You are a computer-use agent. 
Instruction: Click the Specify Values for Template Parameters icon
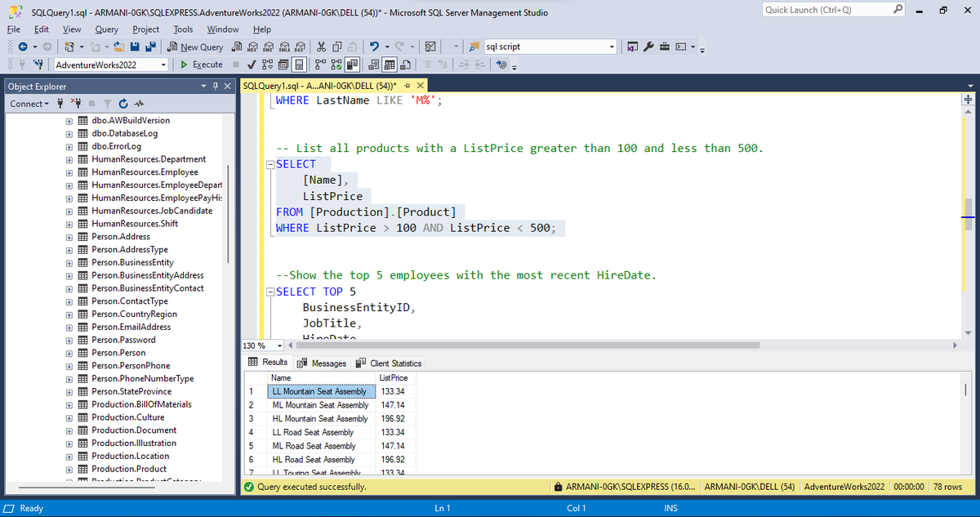(501, 65)
